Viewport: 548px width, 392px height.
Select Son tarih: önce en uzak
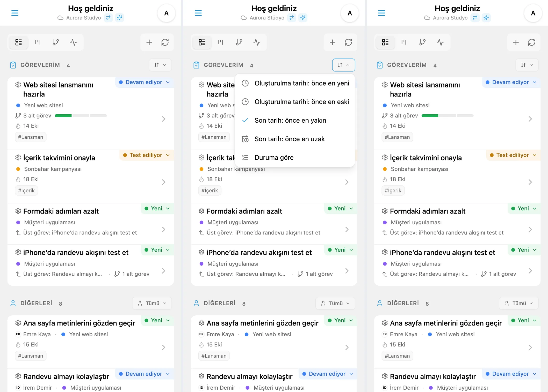pos(295,139)
